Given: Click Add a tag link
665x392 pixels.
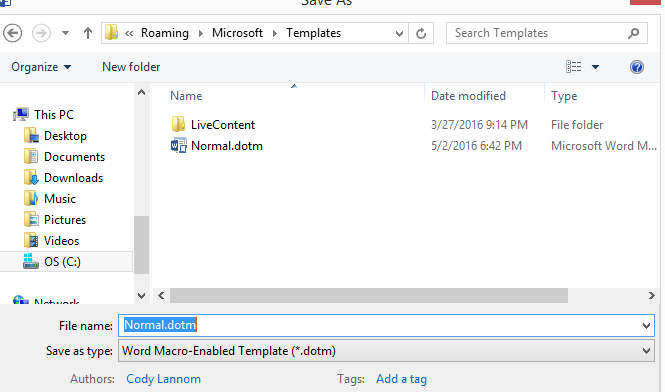Looking at the screenshot, I should [401, 379].
